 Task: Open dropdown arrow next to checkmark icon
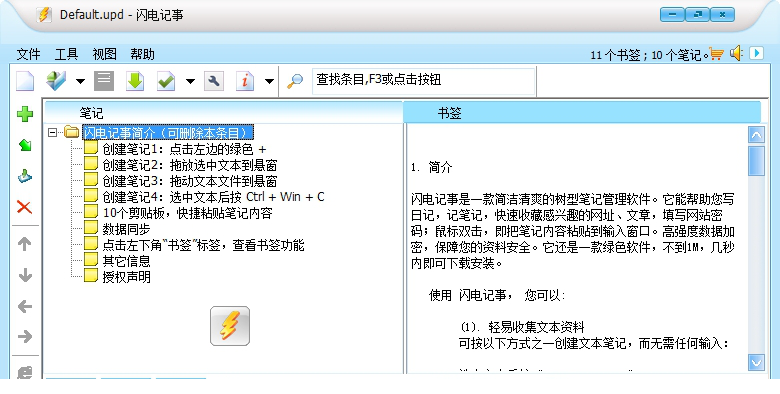click(x=190, y=81)
